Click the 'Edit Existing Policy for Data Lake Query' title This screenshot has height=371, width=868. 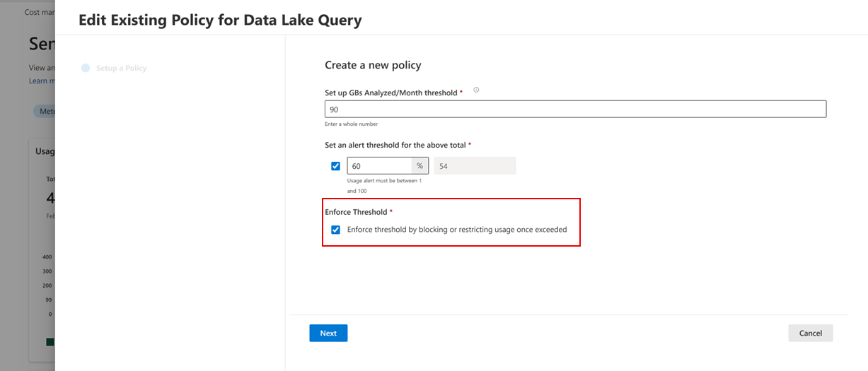point(220,20)
